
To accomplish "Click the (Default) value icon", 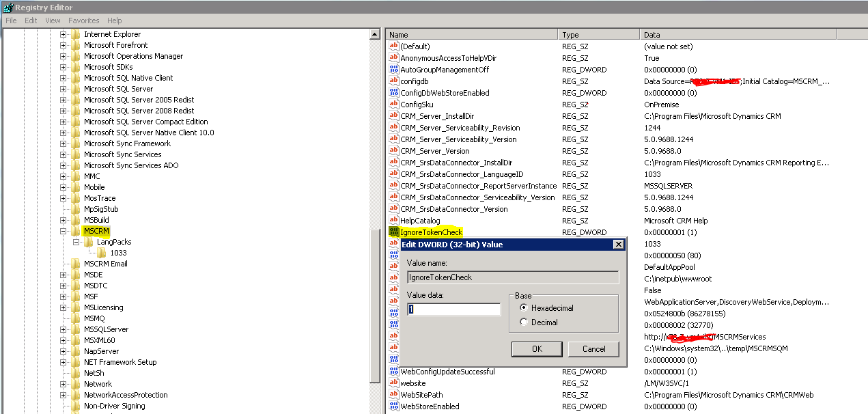I will [393, 46].
